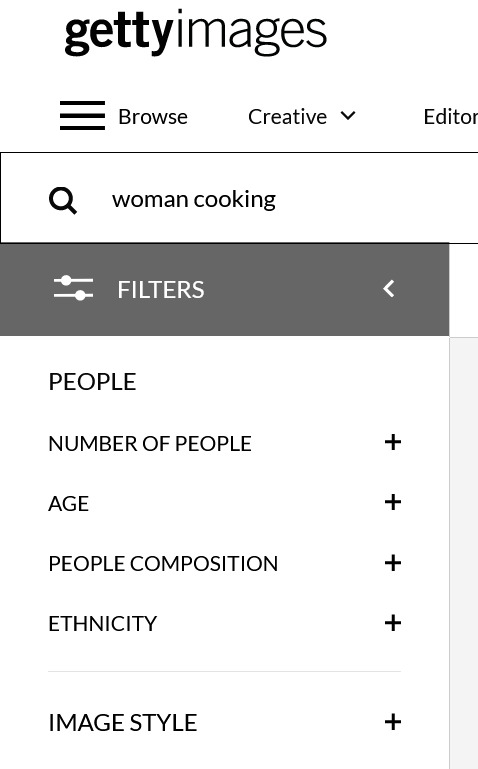Click plus icon next to Number of People
This screenshot has width=478, height=769.
[393, 442]
